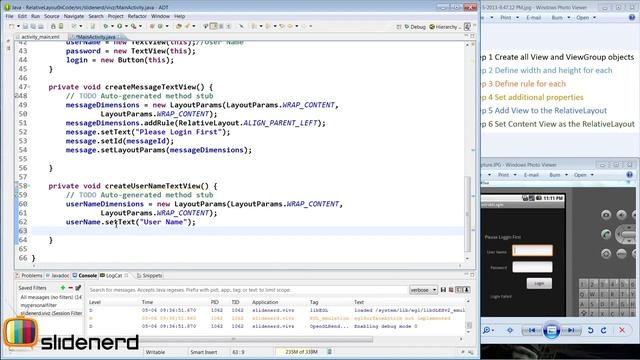
Task: Open the Javadoc tab
Action: tap(57, 276)
